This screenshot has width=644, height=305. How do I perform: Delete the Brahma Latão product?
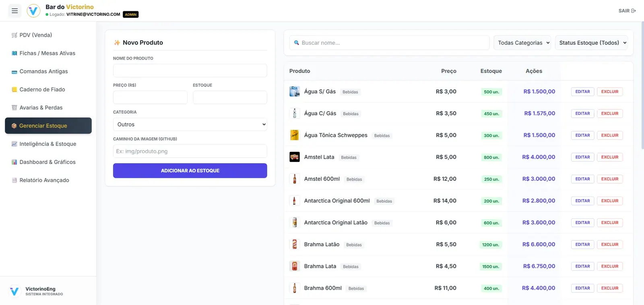click(x=610, y=244)
